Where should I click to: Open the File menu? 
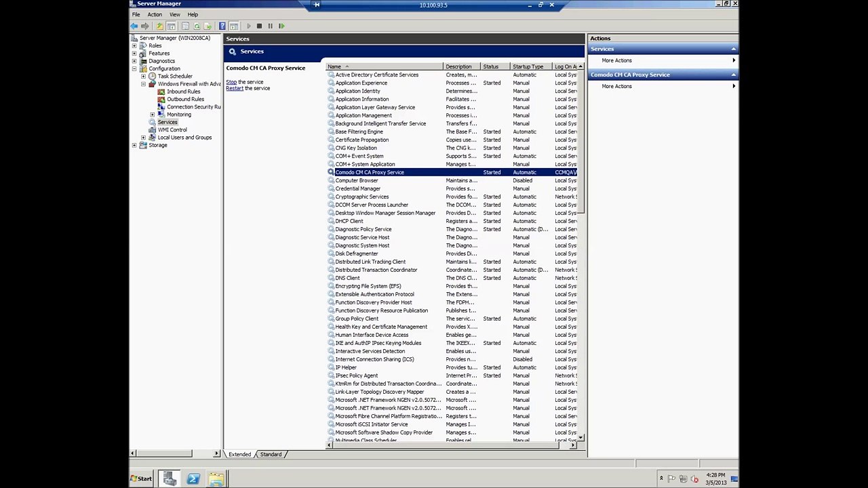(136, 14)
